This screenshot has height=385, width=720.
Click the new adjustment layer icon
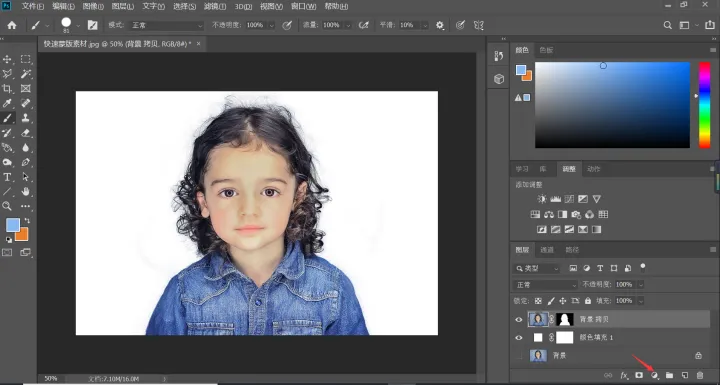pyautogui.click(x=655, y=375)
